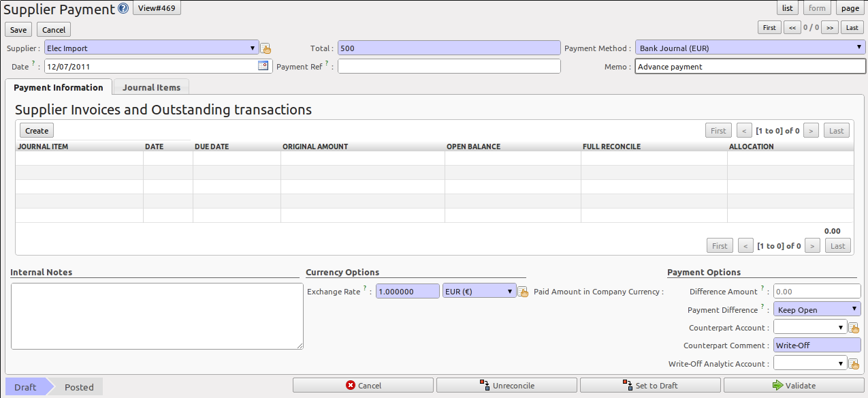Switch to list view
This screenshot has height=398, width=868.
coord(788,8)
